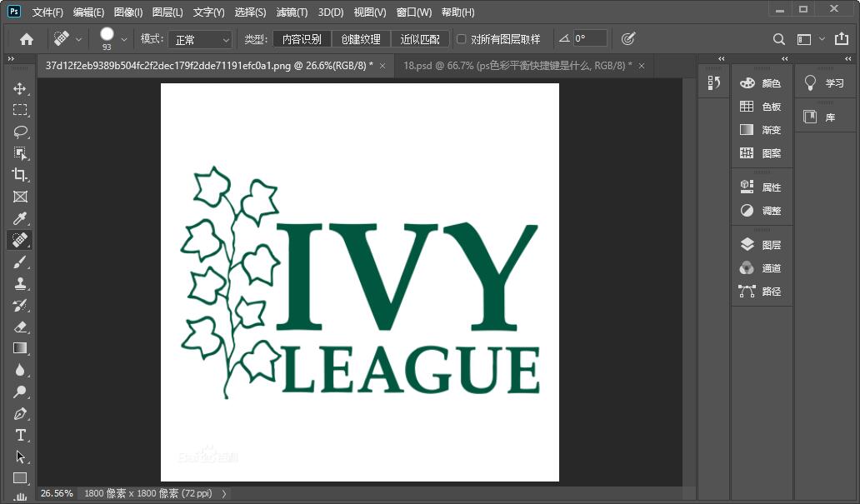The height and width of the screenshot is (504, 860).
Task: Select the Rectangular Marquee tool
Action: (20, 110)
